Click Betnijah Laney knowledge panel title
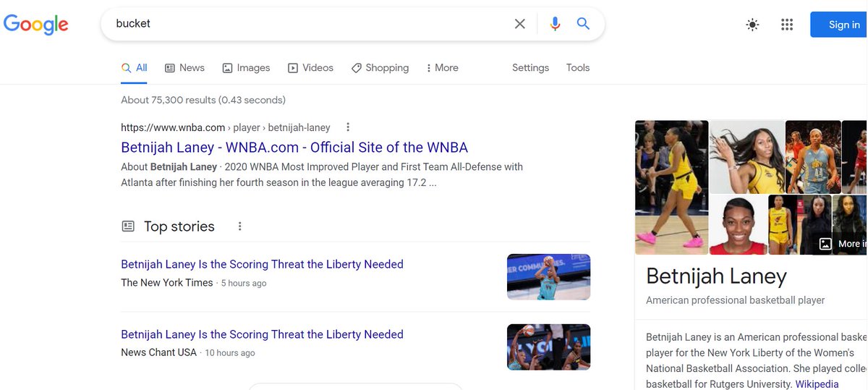The width and height of the screenshot is (868, 390). point(716,276)
